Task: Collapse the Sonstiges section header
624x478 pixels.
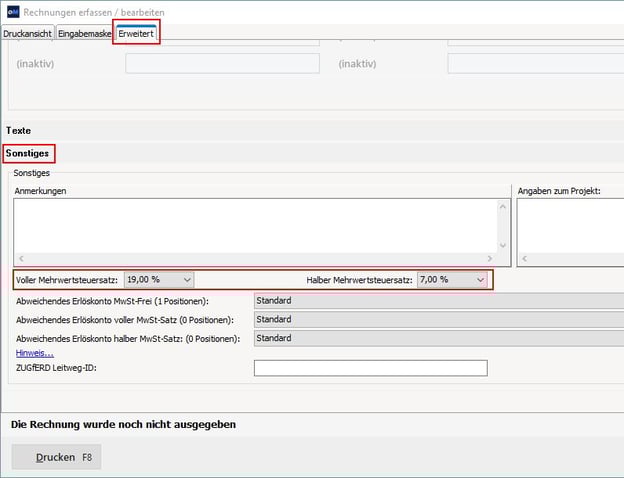Action: coord(28,154)
